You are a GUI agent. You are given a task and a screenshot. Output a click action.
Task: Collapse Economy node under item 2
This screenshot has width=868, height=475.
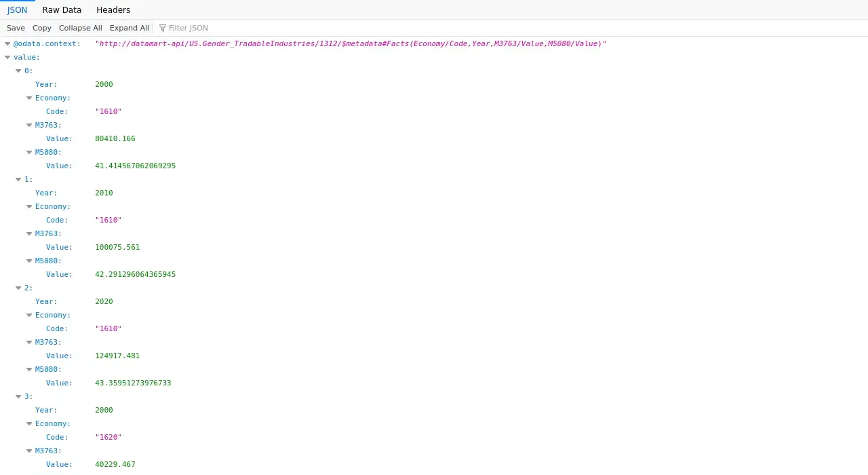(x=29, y=315)
